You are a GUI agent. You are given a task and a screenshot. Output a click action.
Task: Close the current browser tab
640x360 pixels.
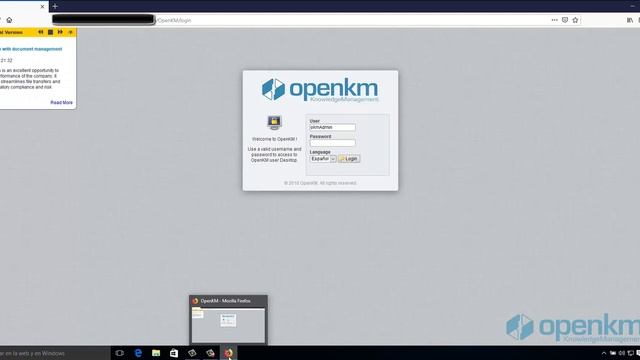coord(42,7)
